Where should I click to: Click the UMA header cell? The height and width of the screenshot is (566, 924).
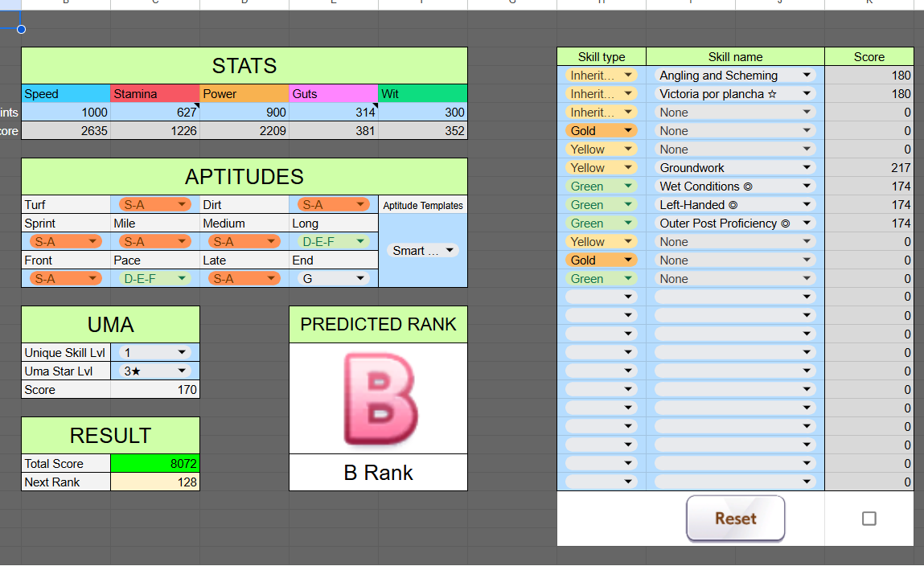[111, 325]
